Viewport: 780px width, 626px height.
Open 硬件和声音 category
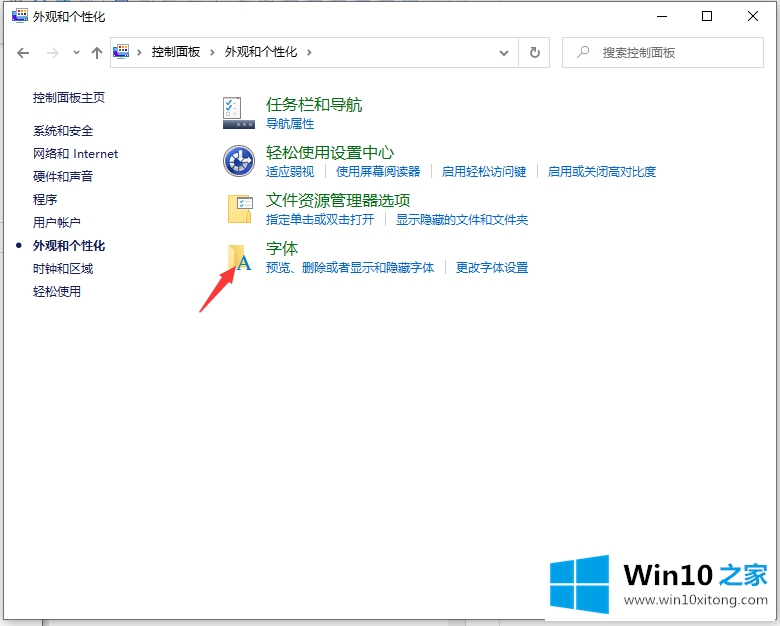(x=63, y=177)
